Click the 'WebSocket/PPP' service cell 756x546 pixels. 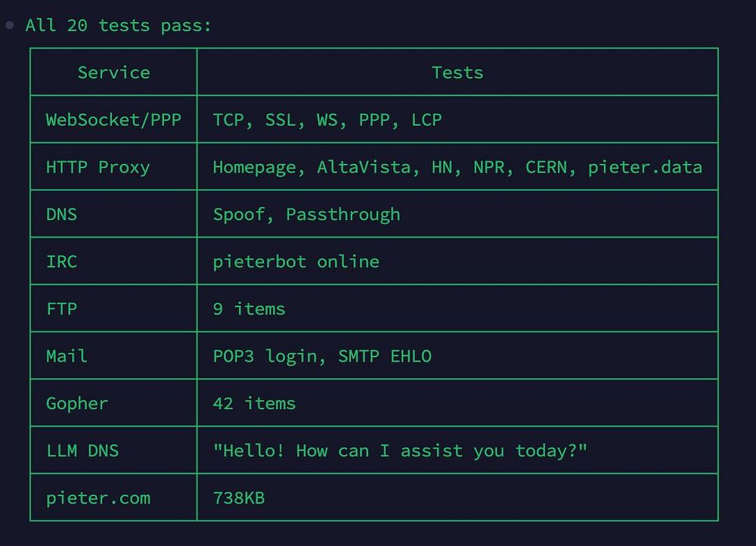click(x=113, y=119)
